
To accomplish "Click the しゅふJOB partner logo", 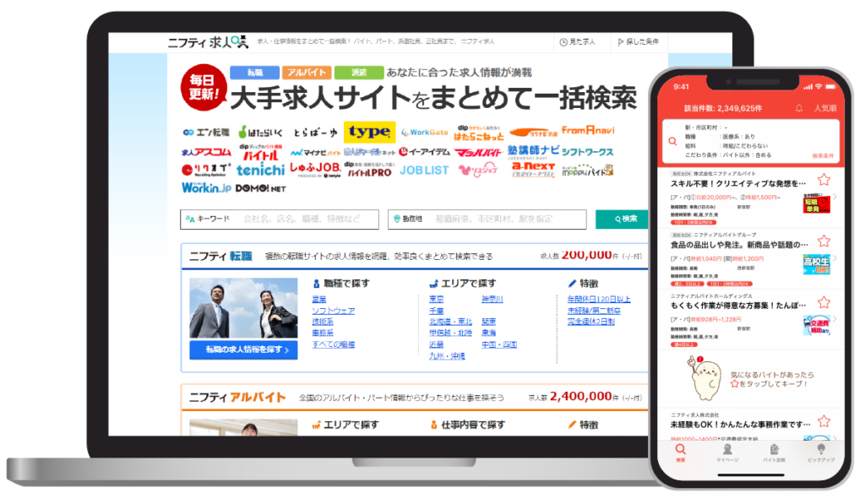I will coord(315,170).
